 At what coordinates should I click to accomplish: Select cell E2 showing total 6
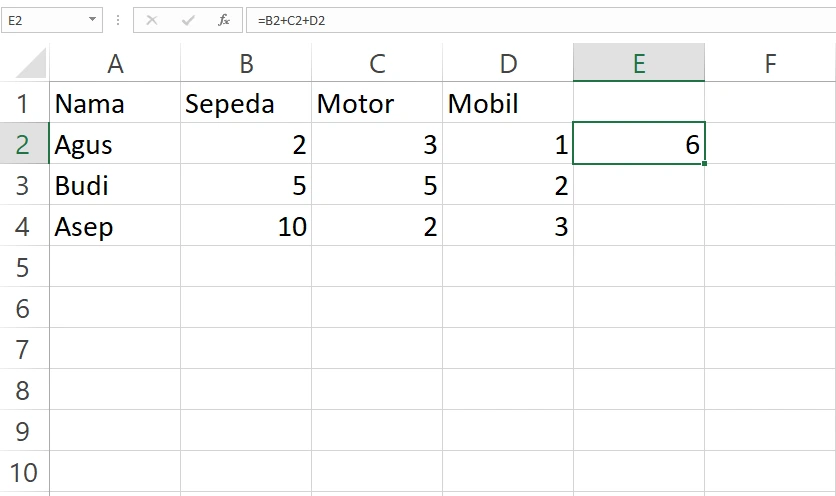639,143
